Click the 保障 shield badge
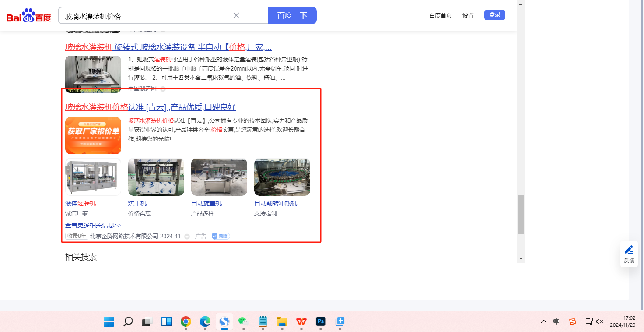The width and height of the screenshot is (644, 332). click(x=220, y=237)
